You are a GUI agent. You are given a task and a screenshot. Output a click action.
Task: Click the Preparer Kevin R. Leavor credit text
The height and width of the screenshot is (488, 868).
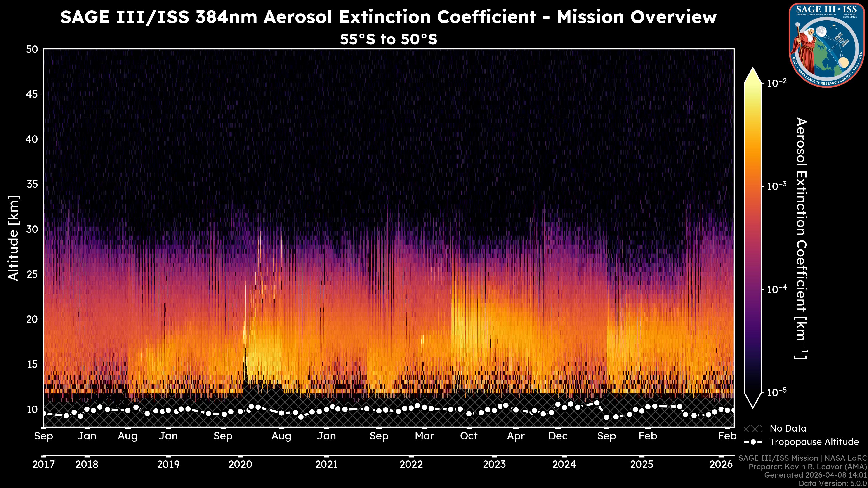807,467
